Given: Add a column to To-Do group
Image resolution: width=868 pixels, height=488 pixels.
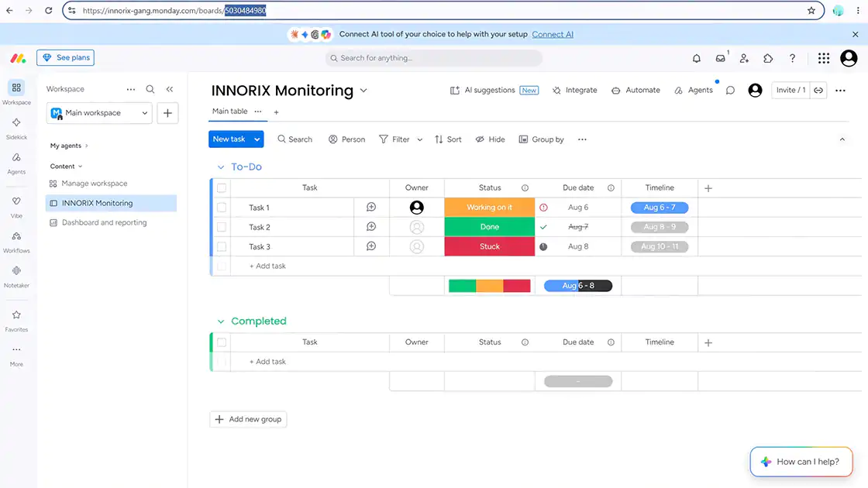Looking at the screenshot, I should (x=708, y=188).
